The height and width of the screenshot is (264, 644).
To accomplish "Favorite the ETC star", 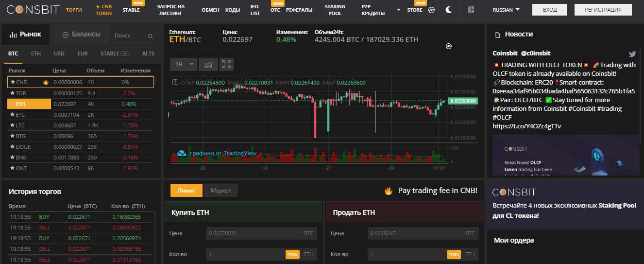I will [13, 115].
